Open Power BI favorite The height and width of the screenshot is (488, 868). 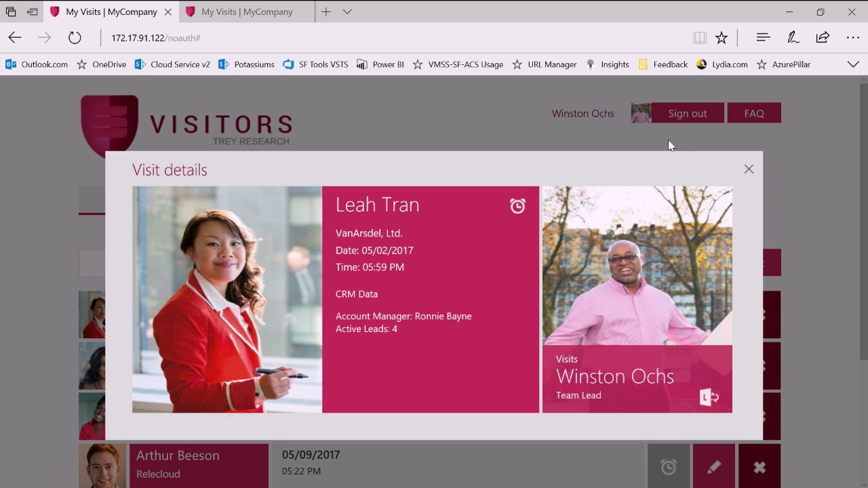(380, 64)
